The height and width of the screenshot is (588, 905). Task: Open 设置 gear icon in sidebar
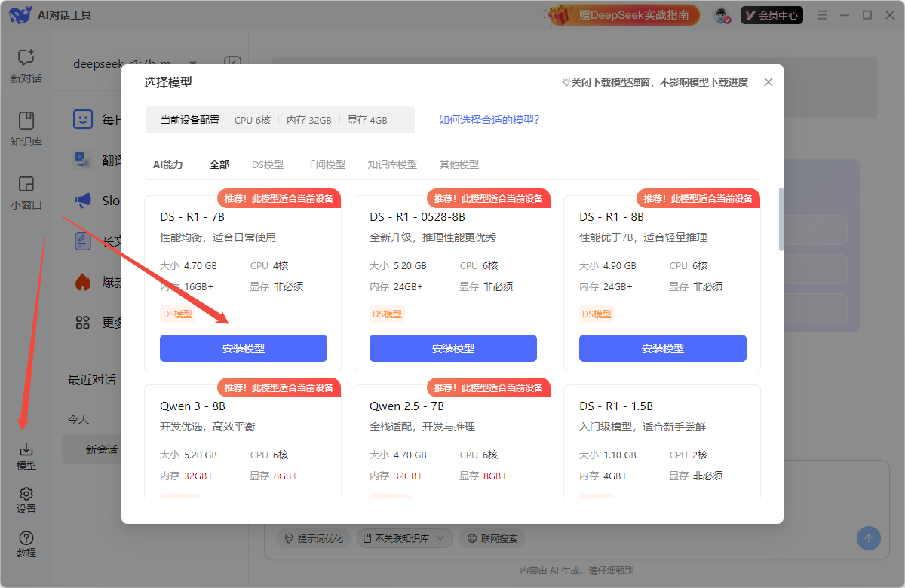(26, 495)
